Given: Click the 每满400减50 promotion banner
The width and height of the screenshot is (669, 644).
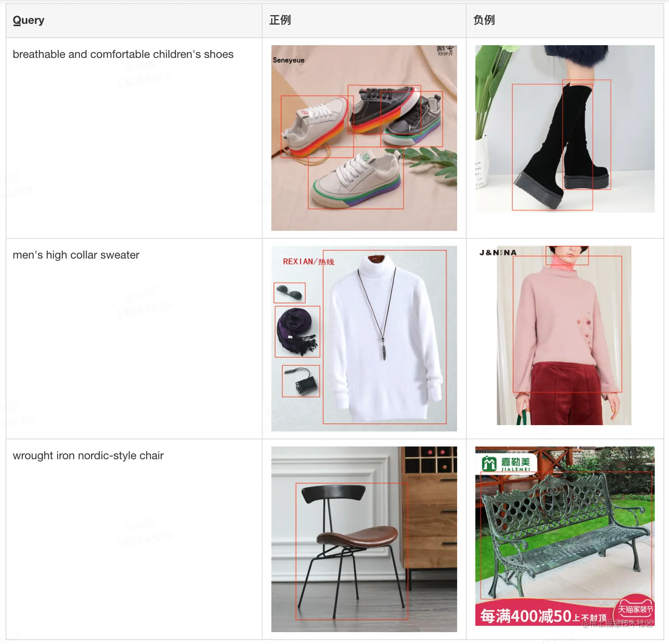Looking at the screenshot, I should coord(544,615).
